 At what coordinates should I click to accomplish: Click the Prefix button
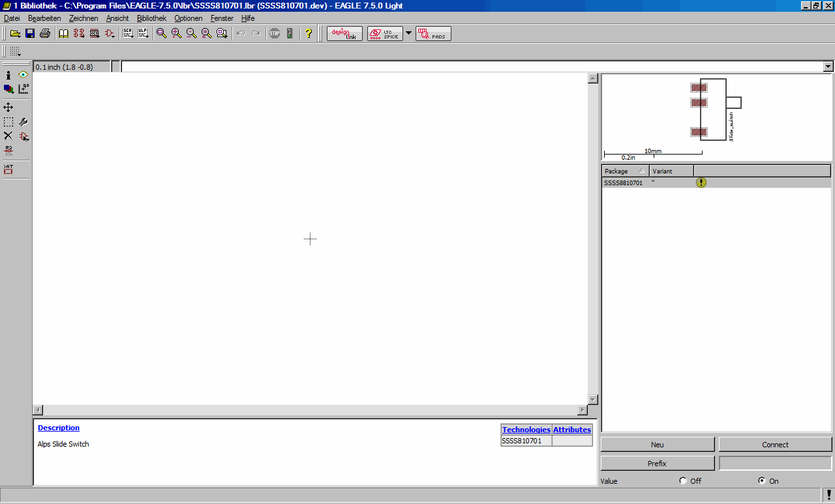[658, 464]
